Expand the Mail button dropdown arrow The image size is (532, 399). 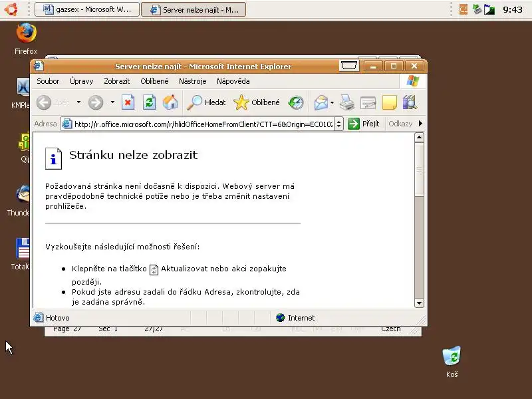[x=332, y=102]
